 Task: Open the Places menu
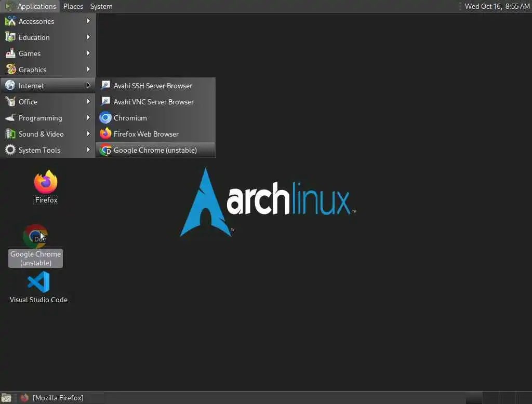coord(73,6)
